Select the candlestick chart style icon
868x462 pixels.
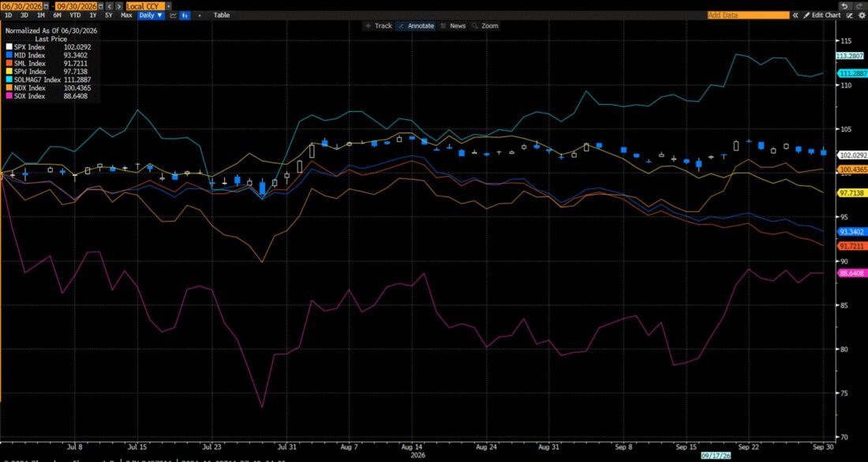[x=185, y=16]
